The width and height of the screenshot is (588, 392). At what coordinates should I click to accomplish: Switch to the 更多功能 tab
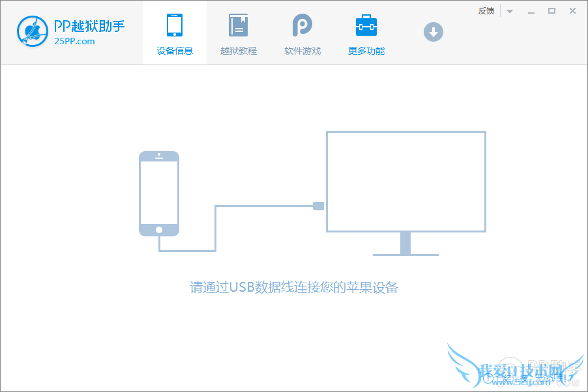pos(366,50)
